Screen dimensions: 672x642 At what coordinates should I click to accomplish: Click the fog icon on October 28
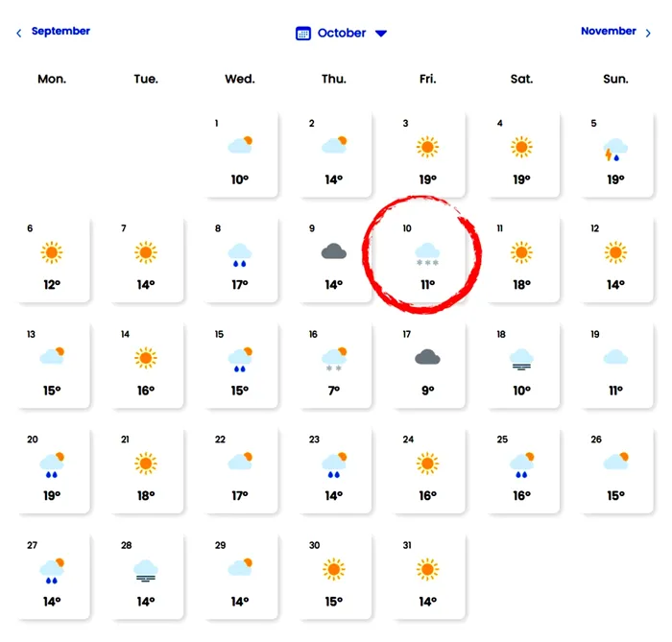(x=146, y=571)
